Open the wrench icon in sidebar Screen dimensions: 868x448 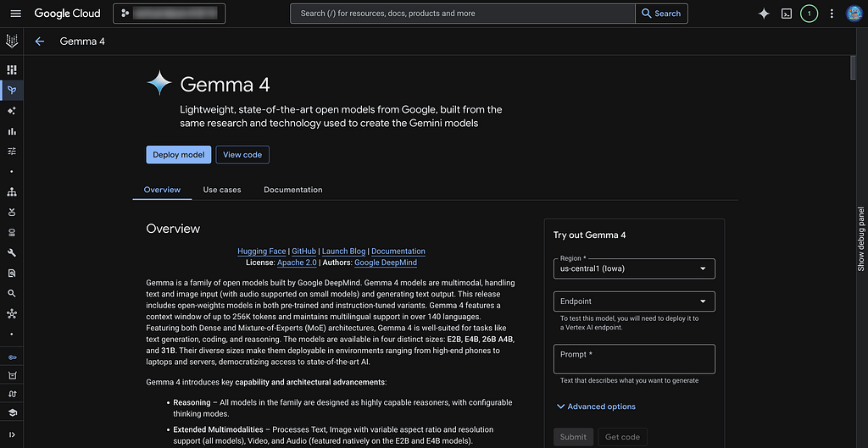(x=12, y=252)
